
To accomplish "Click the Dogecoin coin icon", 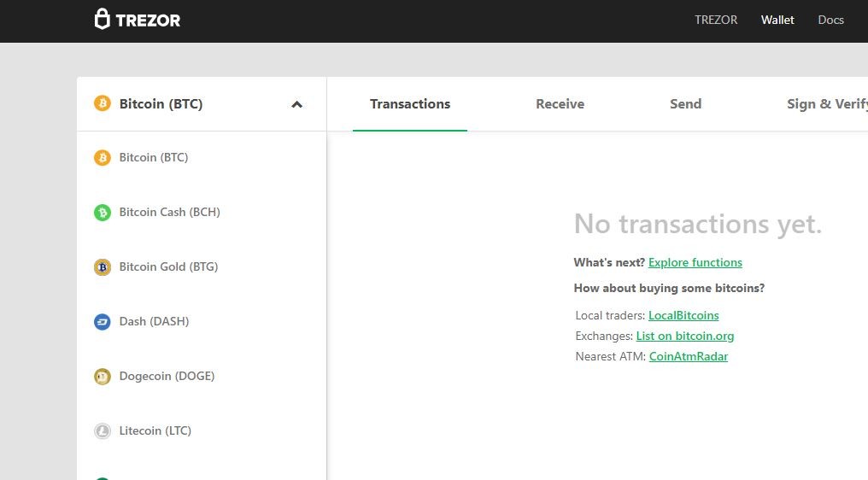I will 103,377.
